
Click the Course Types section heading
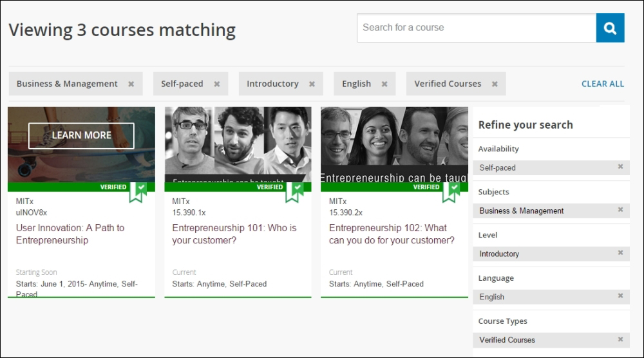pyautogui.click(x=502, y=321)
